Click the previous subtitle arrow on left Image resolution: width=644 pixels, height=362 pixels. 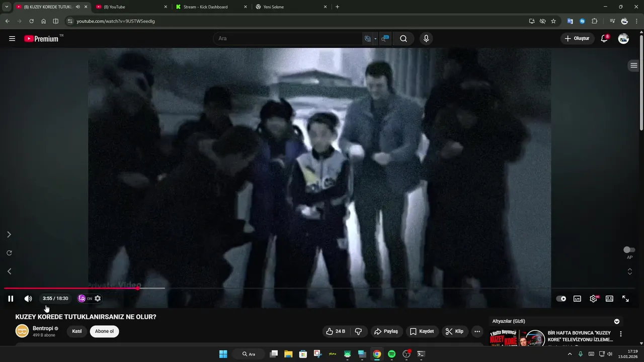pyautogui.click(x=9, y=271)
